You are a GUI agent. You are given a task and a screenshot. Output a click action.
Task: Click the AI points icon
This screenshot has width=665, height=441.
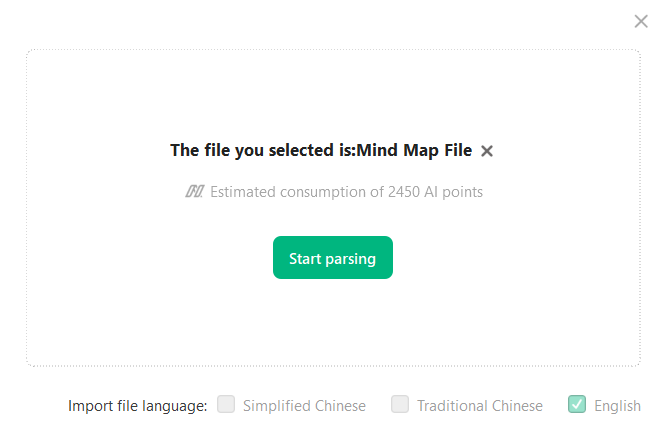click(194, 191)
